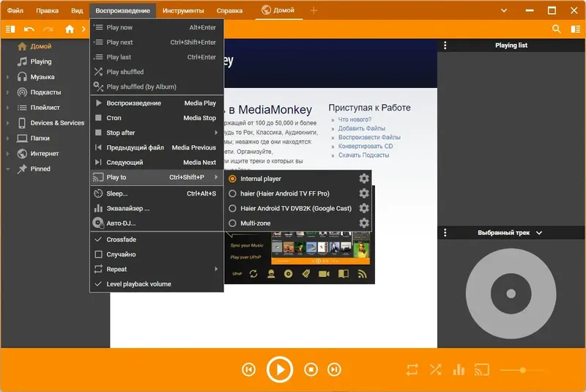The width and height of the screenshot is (586, 392).
Task: Open settings gear for Multi-zone
Action: coord(364,223)
